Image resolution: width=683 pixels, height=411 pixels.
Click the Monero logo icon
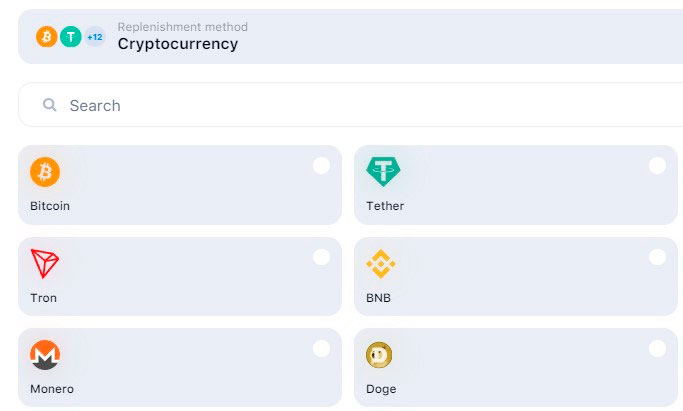(45, 355)
